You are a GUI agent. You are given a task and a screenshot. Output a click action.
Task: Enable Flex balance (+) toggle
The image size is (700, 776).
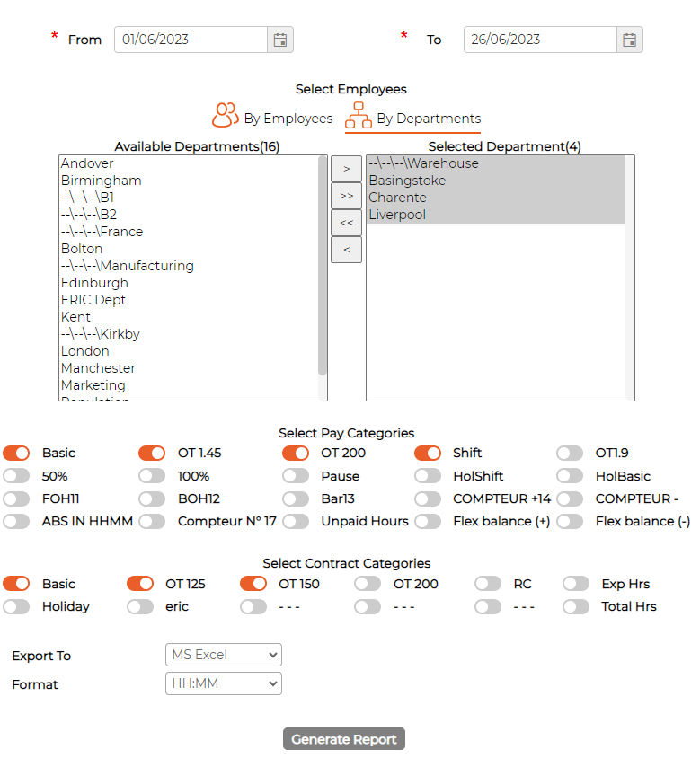click(428, 521)
